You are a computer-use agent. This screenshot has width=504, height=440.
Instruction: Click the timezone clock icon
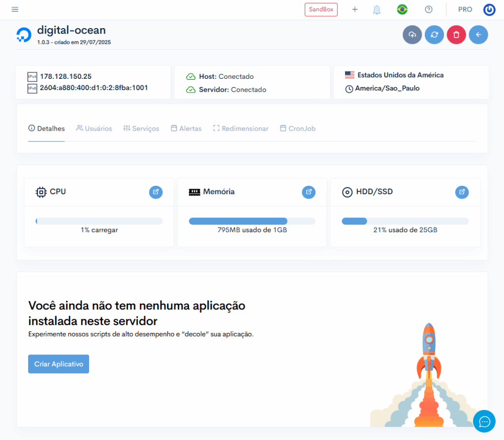(x=349, y=89)
